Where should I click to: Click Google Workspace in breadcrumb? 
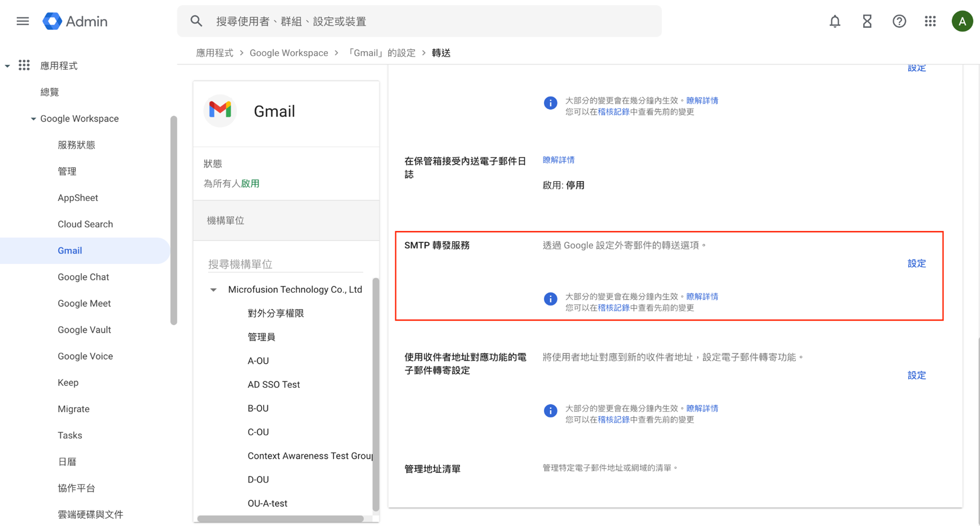[289, 53]
